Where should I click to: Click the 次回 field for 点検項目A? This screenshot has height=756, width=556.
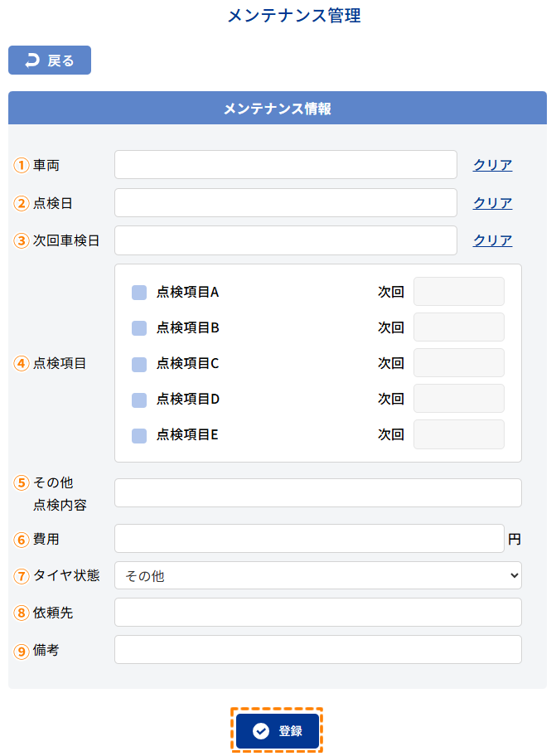coord(458,292)
